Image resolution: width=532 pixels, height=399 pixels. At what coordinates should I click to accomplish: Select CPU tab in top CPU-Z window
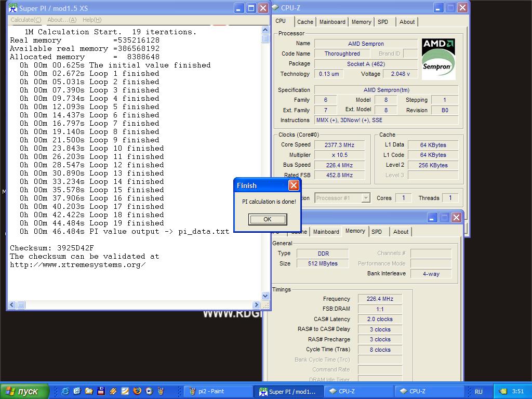click(x=281, y=21)
